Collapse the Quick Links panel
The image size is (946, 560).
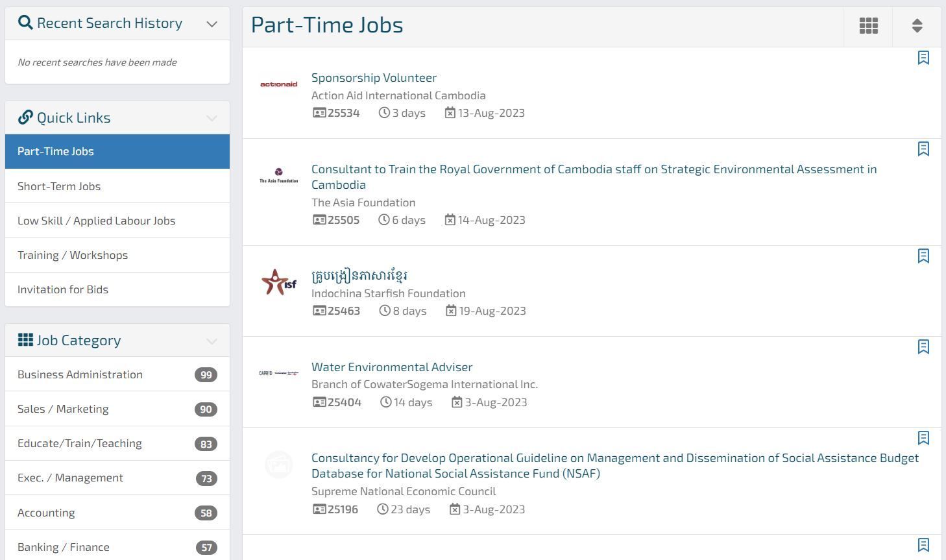pos(212,118)
